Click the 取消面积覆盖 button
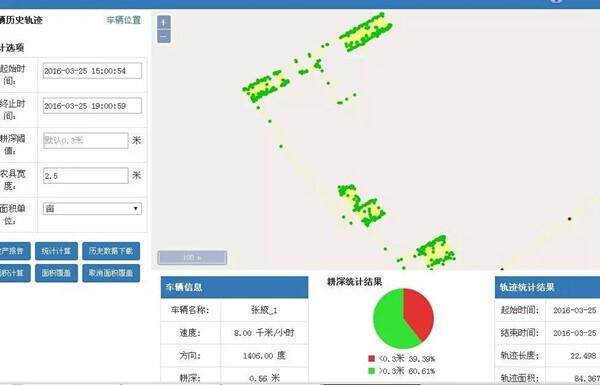This screenshot has width=600, height=385. (111, 273)
